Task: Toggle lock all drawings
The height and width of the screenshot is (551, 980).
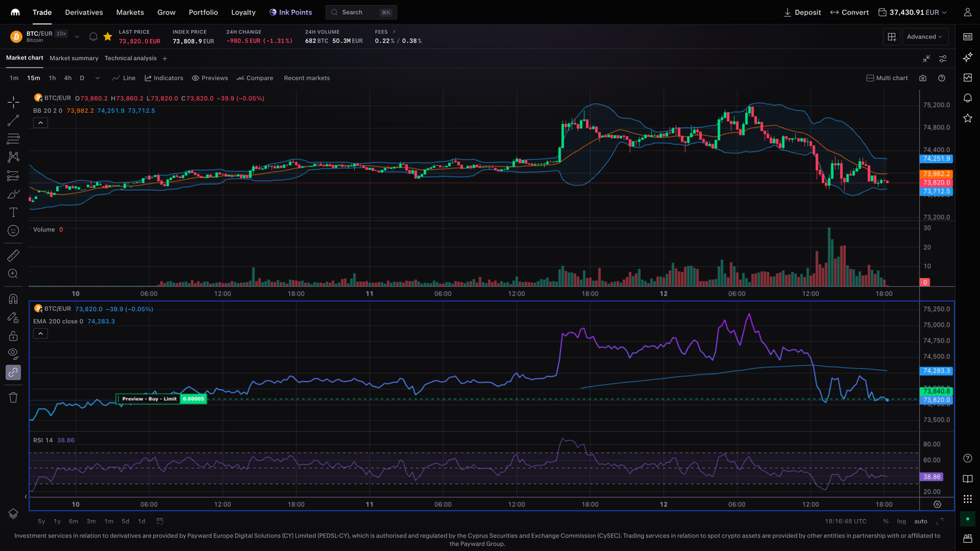Action: [x=13, y=336]
